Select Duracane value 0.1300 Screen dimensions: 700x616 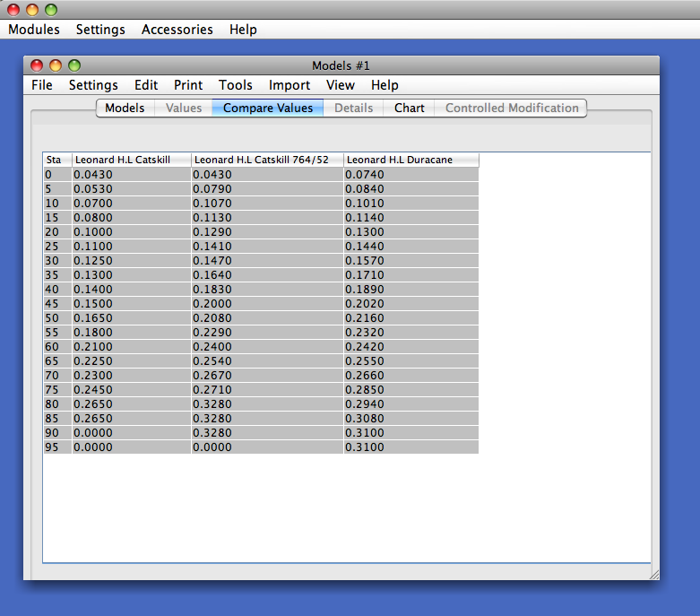(411, 232)
